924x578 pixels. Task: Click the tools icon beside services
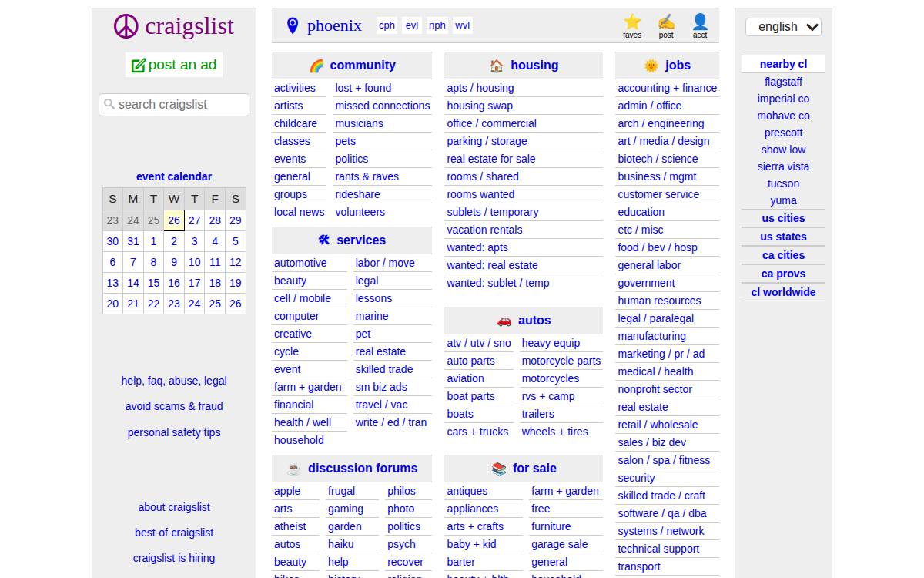tap(323, 240)
